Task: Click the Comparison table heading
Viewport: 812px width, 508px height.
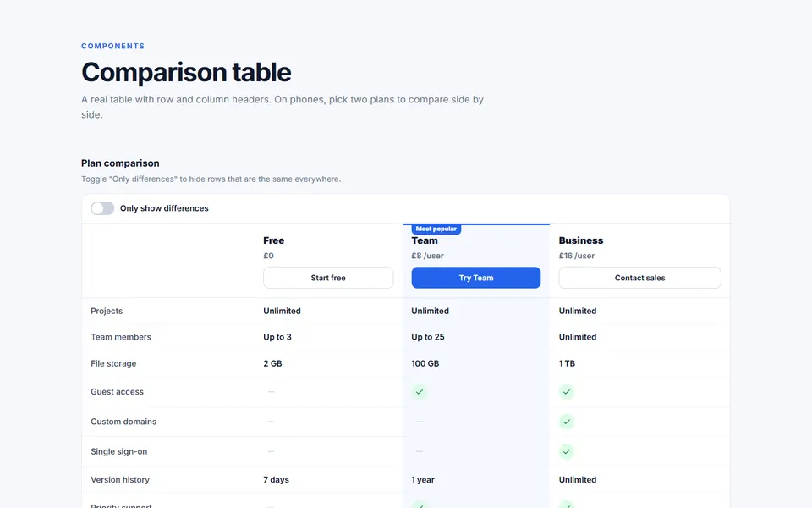Action: 186,72
